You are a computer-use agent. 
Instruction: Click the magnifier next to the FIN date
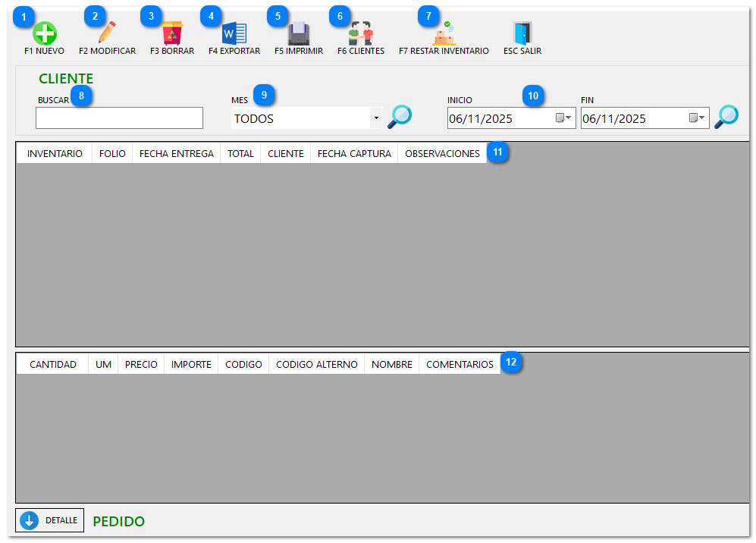tap(726, 117)
